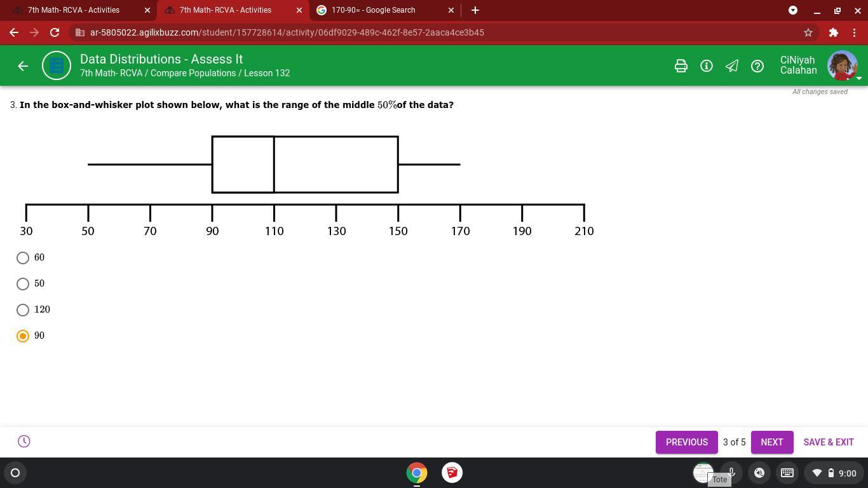Open a new browser tab
The height and width of the screenshot is (488, 868).
(475, 10)
